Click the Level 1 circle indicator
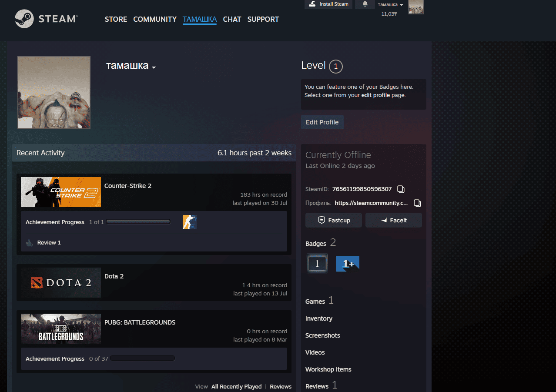Image resolution: width=556 pixels, height=392 pixels. point(336,67)
